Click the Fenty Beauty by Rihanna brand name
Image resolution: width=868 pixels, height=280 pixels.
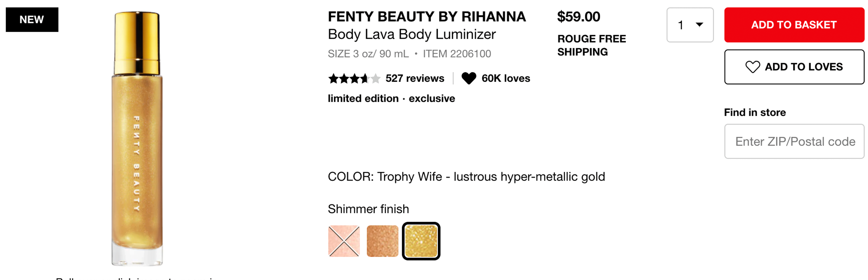(x=427, y=16)
